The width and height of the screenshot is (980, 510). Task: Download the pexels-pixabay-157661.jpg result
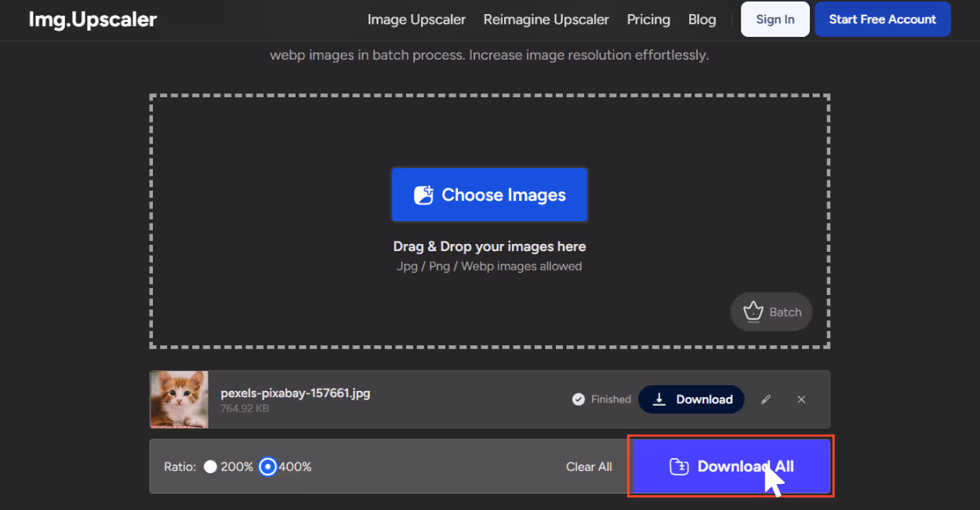(x=691, y=399)
